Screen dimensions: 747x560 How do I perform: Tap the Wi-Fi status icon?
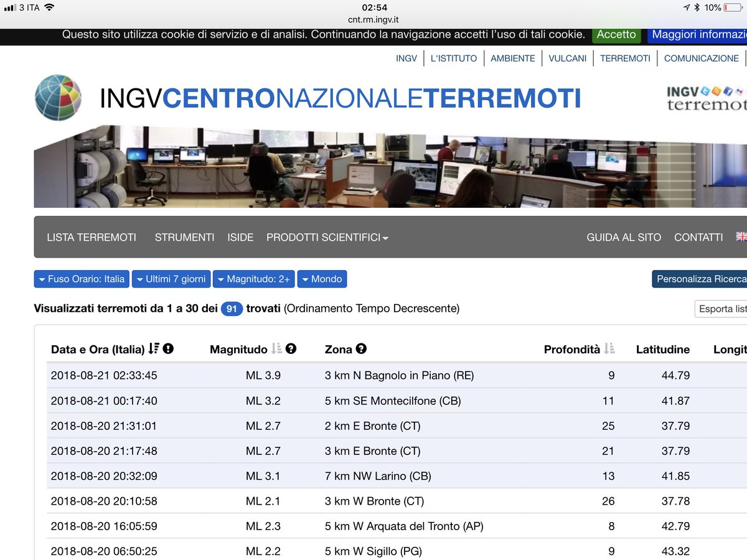(x=50, y=7)
